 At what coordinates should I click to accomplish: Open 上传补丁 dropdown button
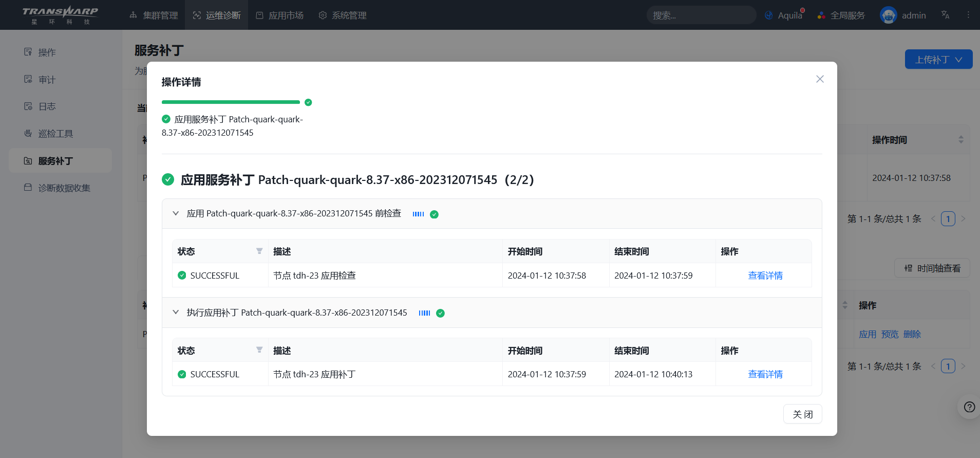pos(938,59)
